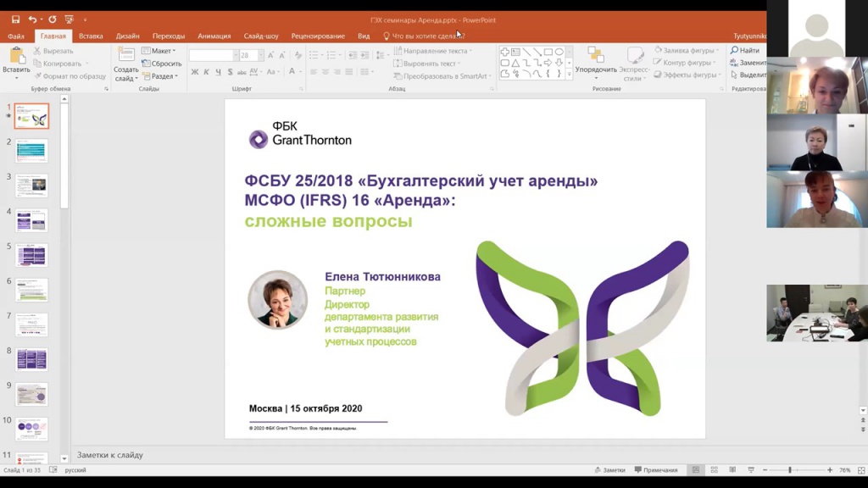
Task: Toggle Comments (Примечания) pane in status bar
Action: (656, 469)
